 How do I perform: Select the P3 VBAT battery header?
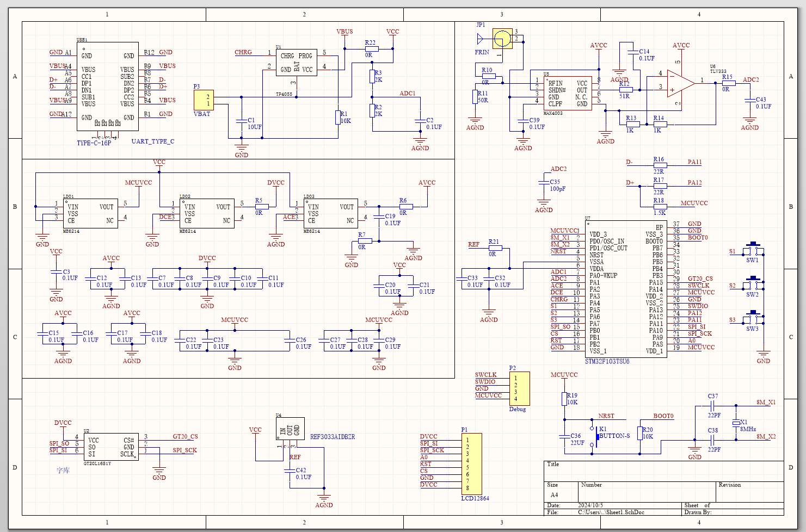point(204,100)
